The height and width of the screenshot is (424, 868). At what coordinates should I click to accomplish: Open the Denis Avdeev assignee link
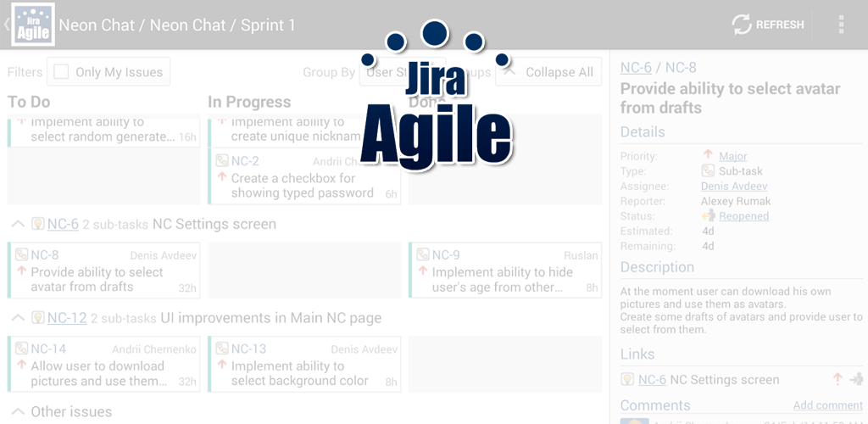pyautogui.click(x=734, y=186)
